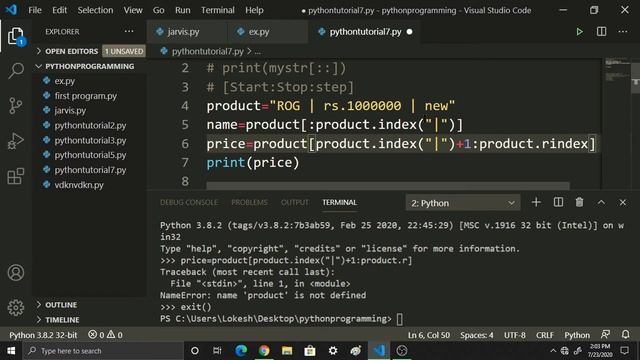The height and width of the screenshot is (360, 640).
Task: Kill terminal with trash icon
Action: pyautogui.click(x=579, y=202)
